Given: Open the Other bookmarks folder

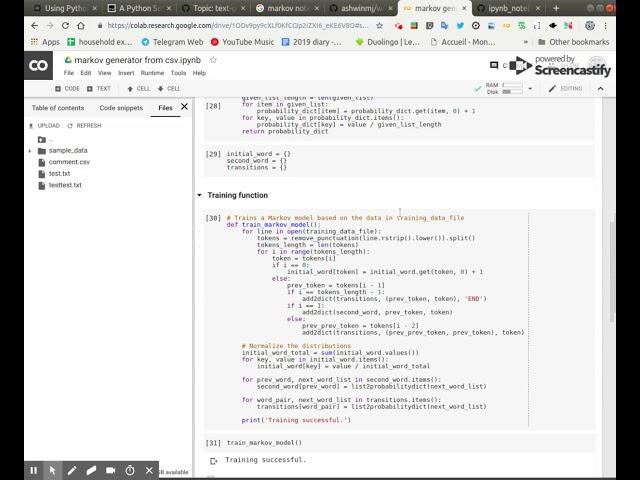Looking at the screenshot, I should point(574,42).
